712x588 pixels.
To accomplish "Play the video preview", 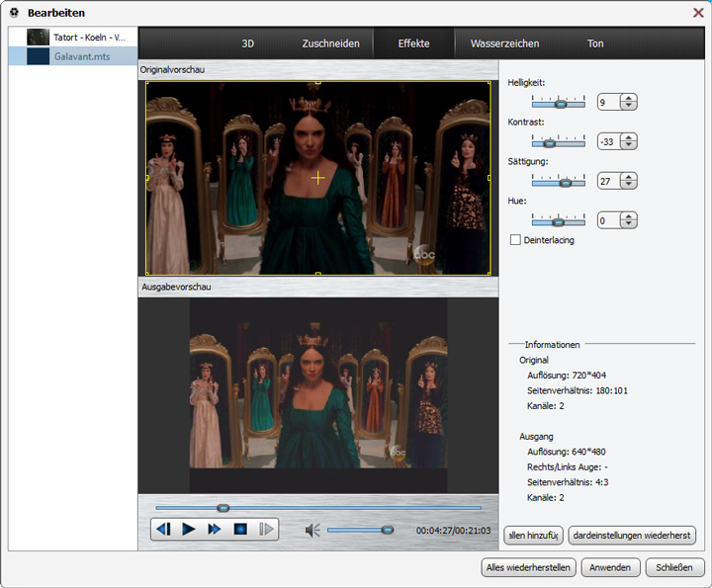I will pyautogui.click(x=189, y=529).
